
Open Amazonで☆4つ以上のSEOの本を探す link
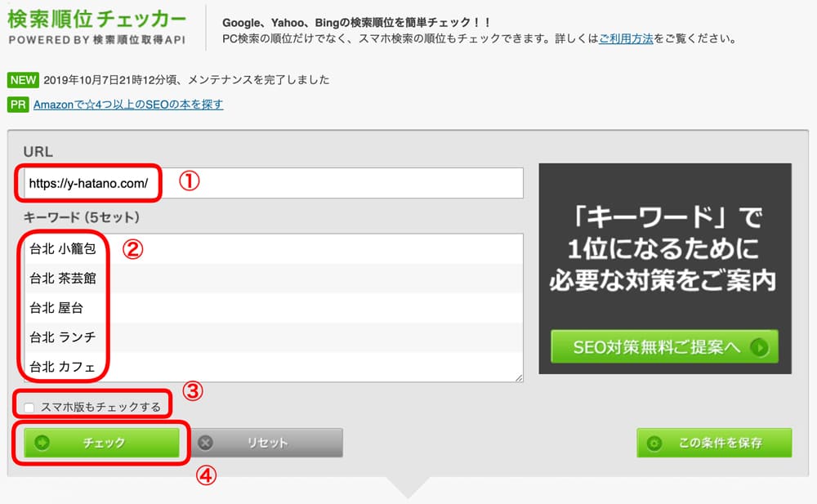(128, 105)
